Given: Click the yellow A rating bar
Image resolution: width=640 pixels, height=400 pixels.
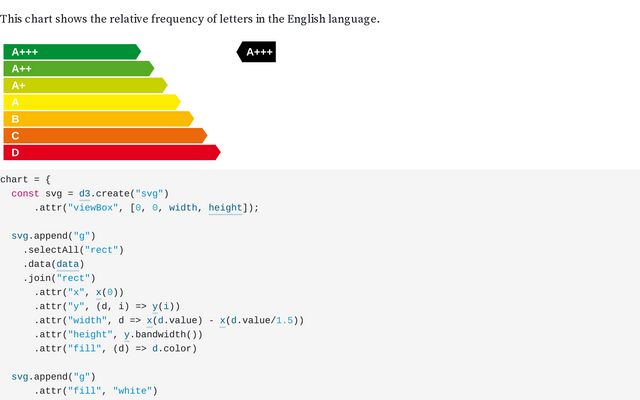Looking at the screenshot, I should (90, 102).
